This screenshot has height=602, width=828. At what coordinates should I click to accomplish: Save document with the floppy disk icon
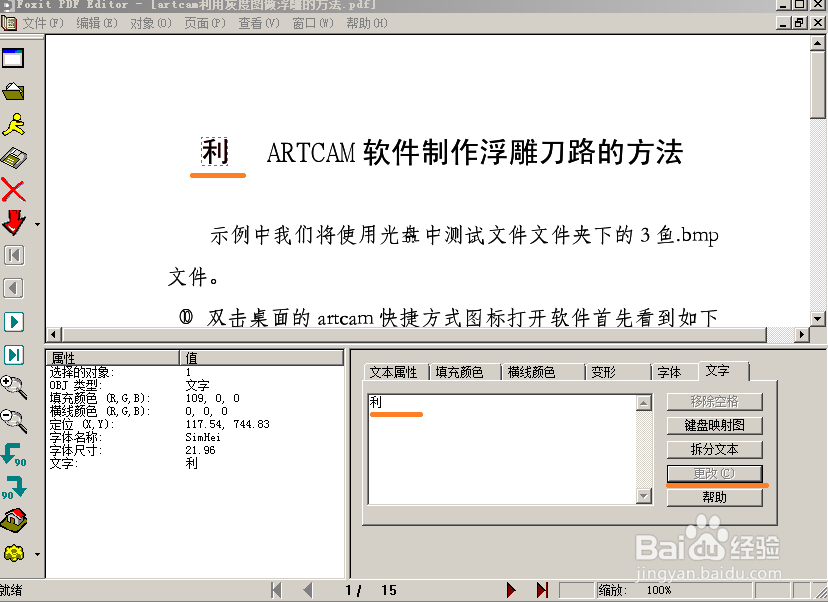(13, 158)
